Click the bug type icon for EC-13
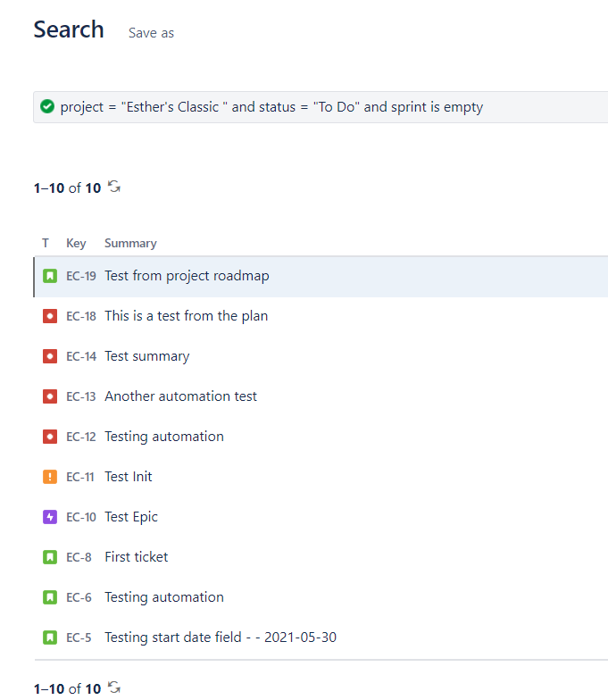Viewport: 608px width, 700px height. point(50,396)
